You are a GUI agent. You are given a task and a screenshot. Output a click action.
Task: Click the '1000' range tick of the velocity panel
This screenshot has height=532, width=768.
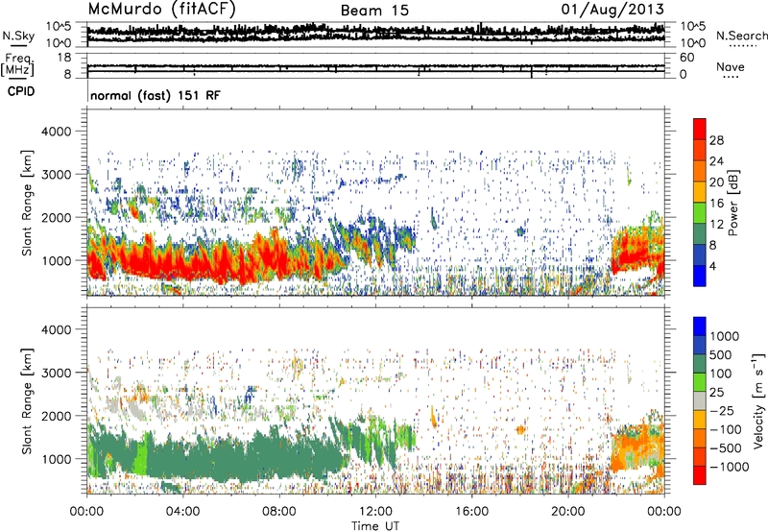coord(57,459)
